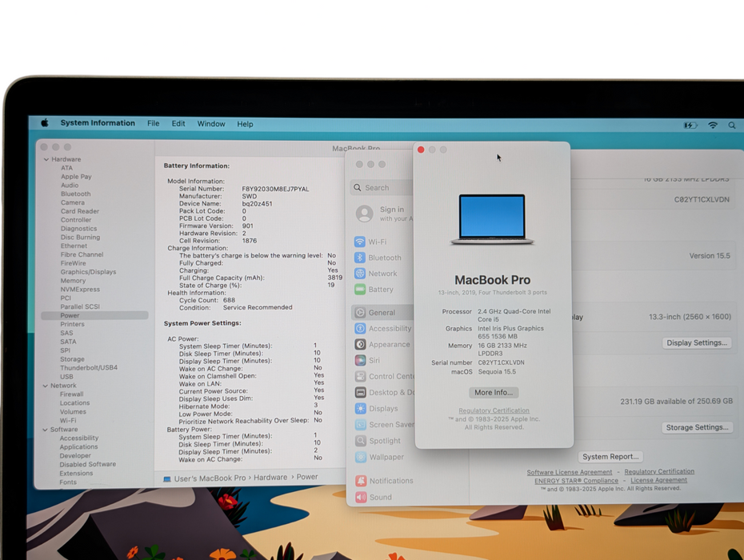This screenshot has width=744, height=560.
Task: Click the Siri icon in Settings sidebar
Action: 360,360
